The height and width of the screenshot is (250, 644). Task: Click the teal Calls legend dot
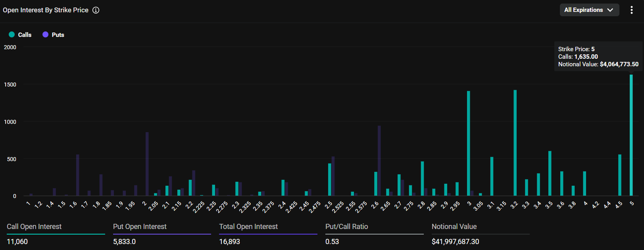[12, 35]
